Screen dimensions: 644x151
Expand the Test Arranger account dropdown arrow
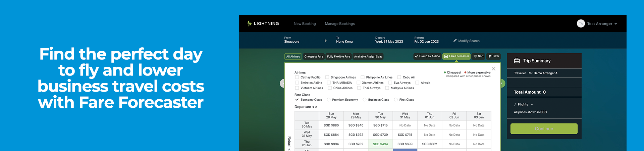(616, 24)
